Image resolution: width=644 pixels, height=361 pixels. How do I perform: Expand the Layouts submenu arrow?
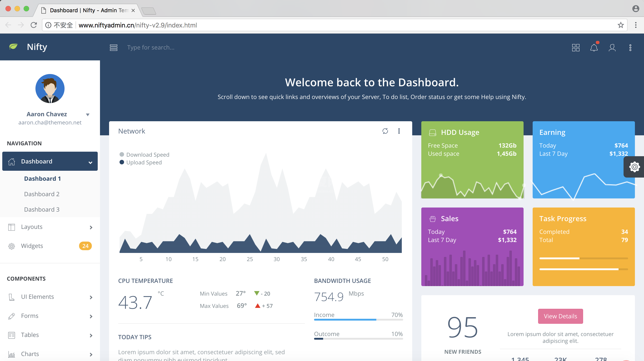click(91, 227)
